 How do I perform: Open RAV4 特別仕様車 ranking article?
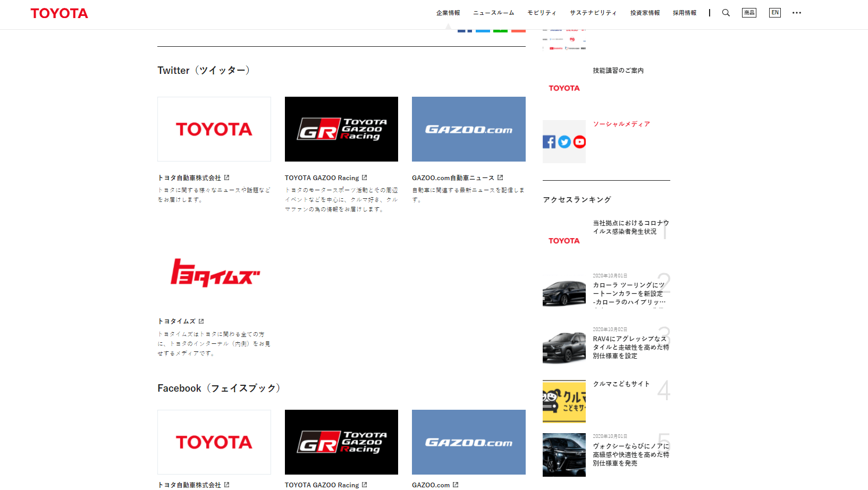pyautogui.click(x=631, y=347)
